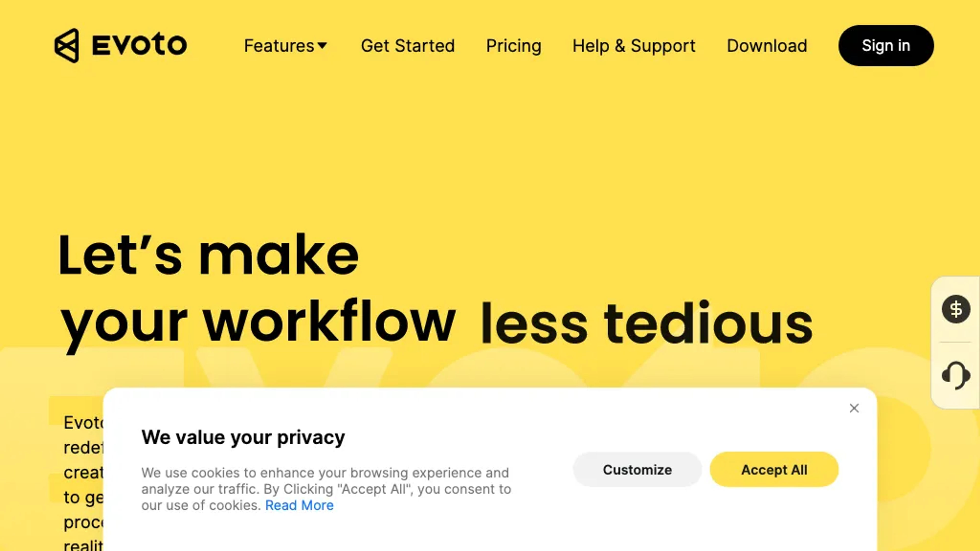
Task: Click the Evoto logo icon
Action: (67, 45)
